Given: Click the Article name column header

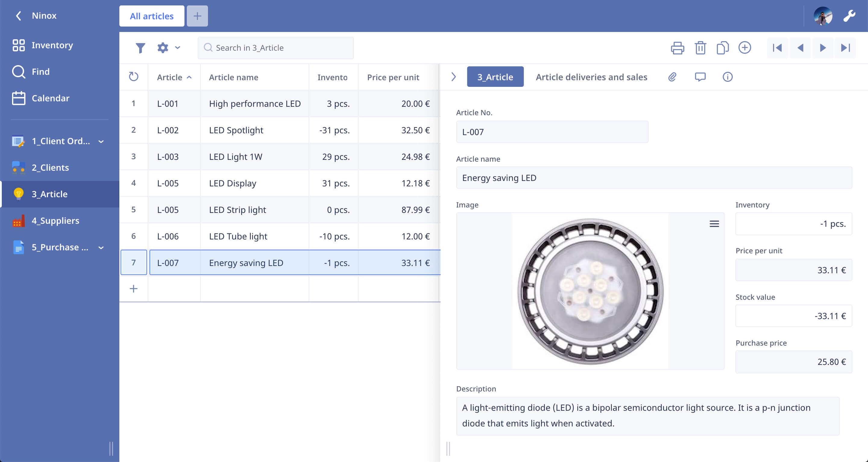Looking at the screenshot, I should coord(254,77).
